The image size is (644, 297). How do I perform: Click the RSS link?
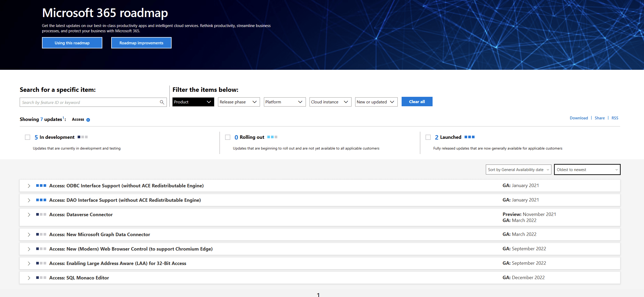tap(615, 118)
